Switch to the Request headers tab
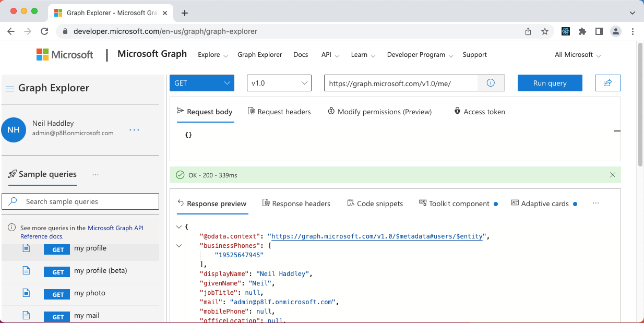 point(279,112)
